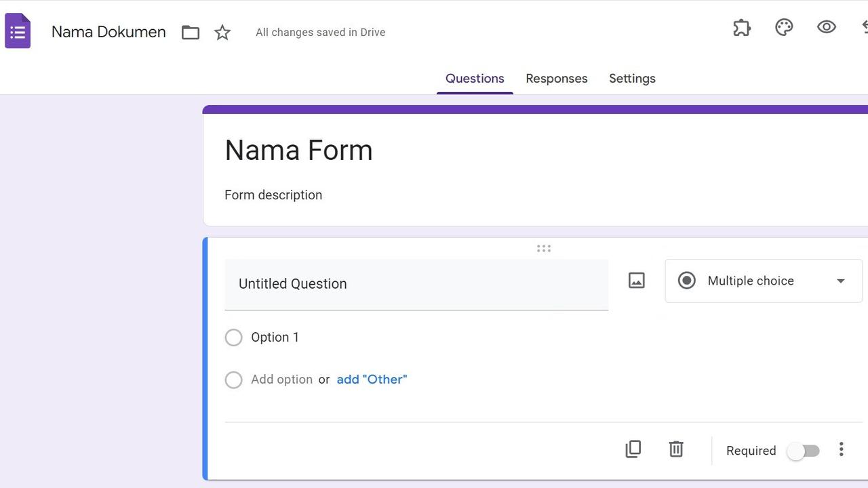The width and height of the screenshot is (868, 488).
Task: Star the Nama Dokumen form
Action: click(222, 32)
